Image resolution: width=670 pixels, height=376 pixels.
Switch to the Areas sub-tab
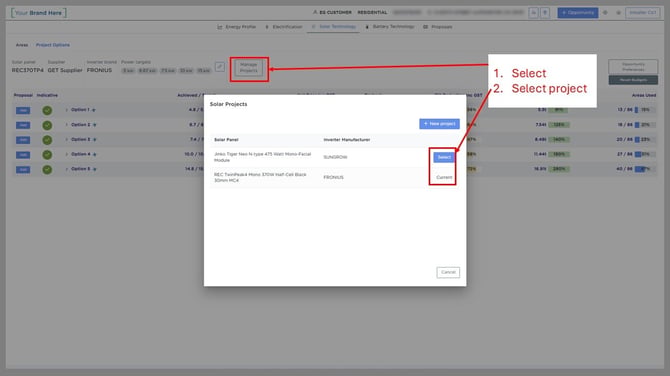[x=22, y=45]
